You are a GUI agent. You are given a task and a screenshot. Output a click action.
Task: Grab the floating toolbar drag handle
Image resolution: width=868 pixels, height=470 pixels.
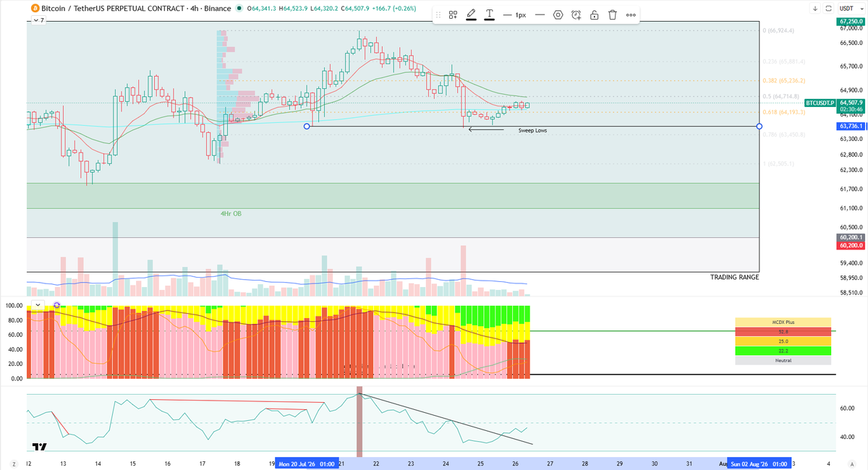(438, 14)
